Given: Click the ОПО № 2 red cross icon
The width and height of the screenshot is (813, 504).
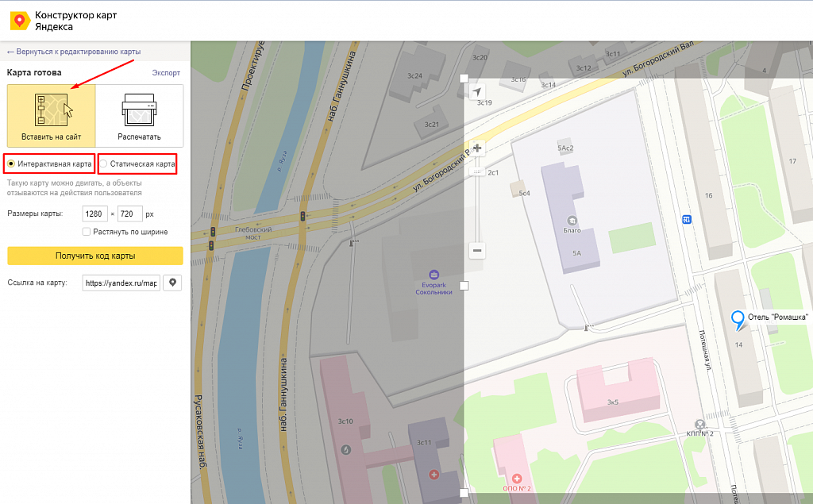Looking at the screenshot, I should [x=516, y=479].
